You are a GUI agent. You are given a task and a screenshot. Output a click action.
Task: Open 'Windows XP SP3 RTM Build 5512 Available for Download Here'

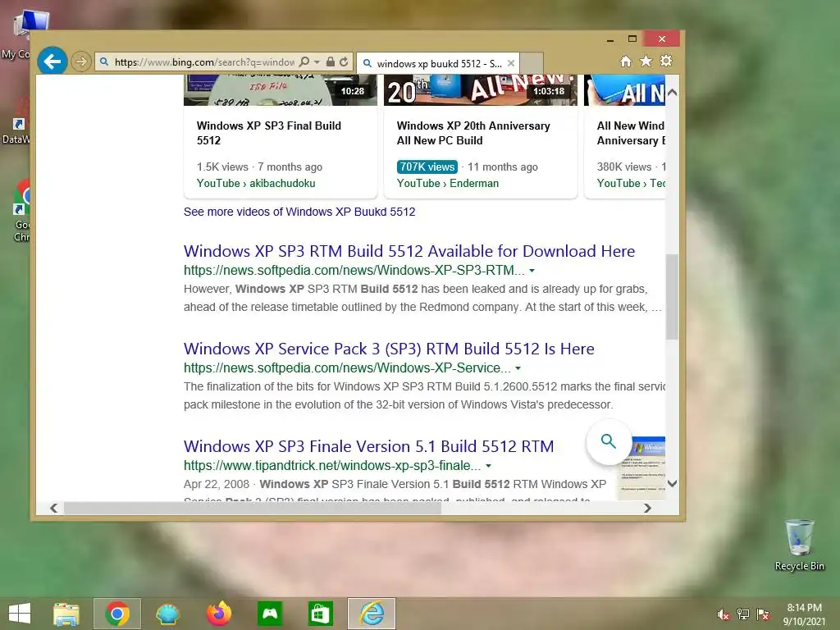pyautogui.click(x=409, y=251)
